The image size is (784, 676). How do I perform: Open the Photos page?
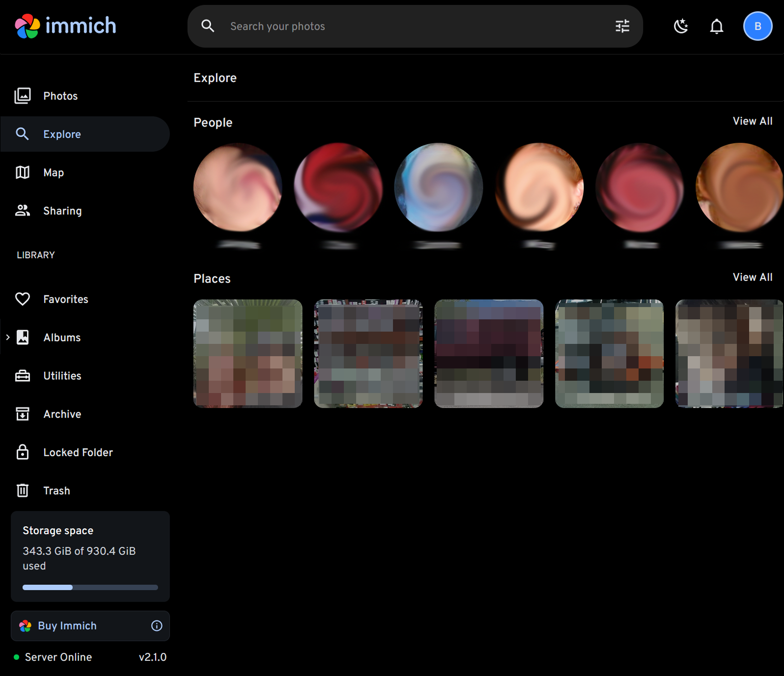coord(85,96)
